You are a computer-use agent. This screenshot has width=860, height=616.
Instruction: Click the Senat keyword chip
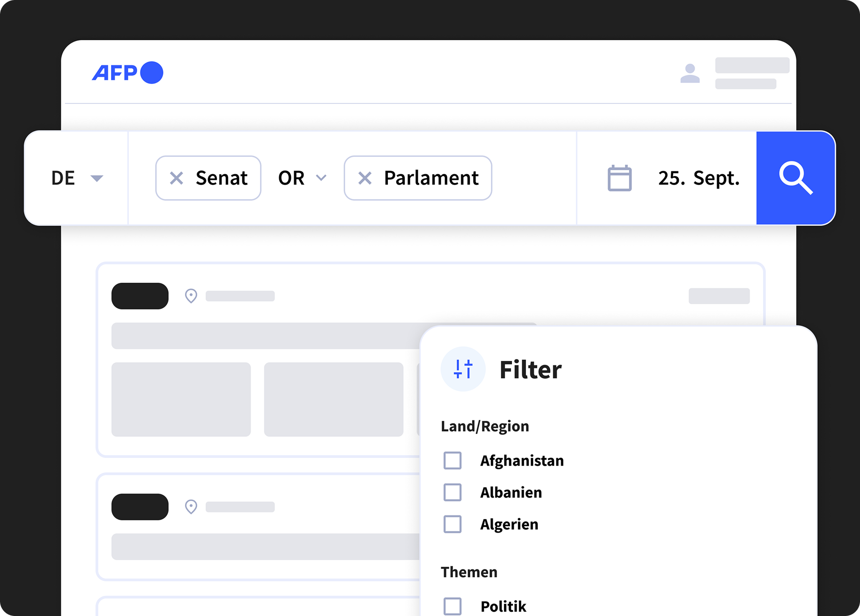tap(221, 178)
